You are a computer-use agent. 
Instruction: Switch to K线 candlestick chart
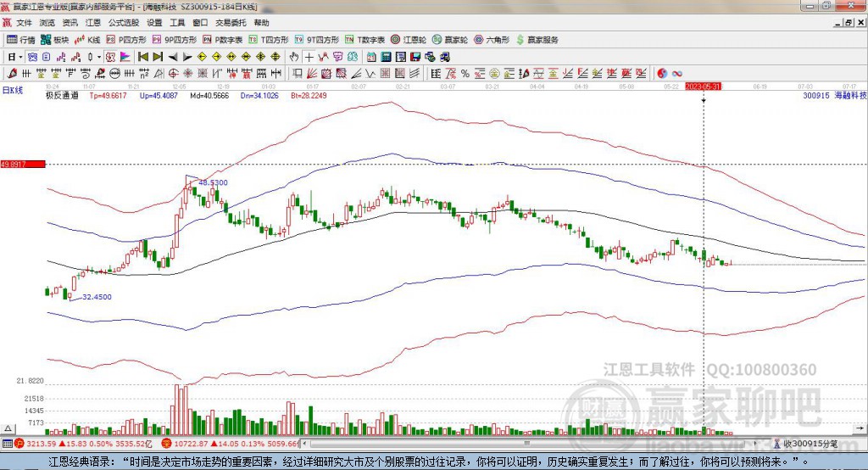pos(87,40)
